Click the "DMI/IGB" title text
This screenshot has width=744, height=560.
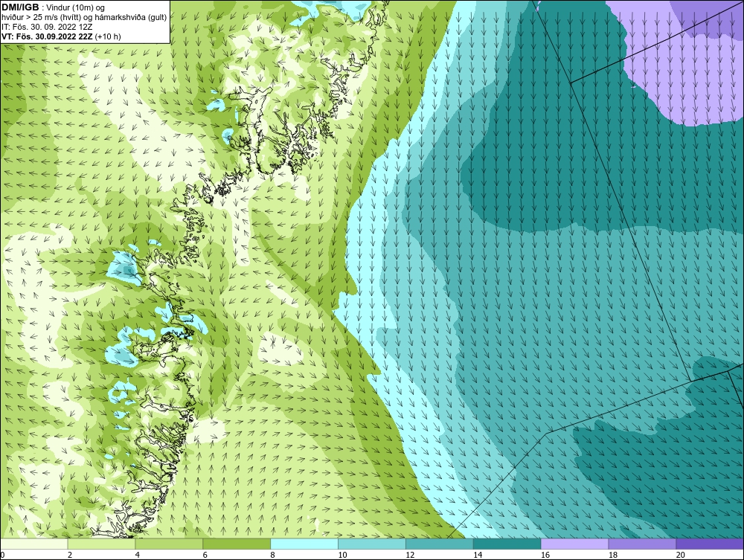[x=20, y=7]
